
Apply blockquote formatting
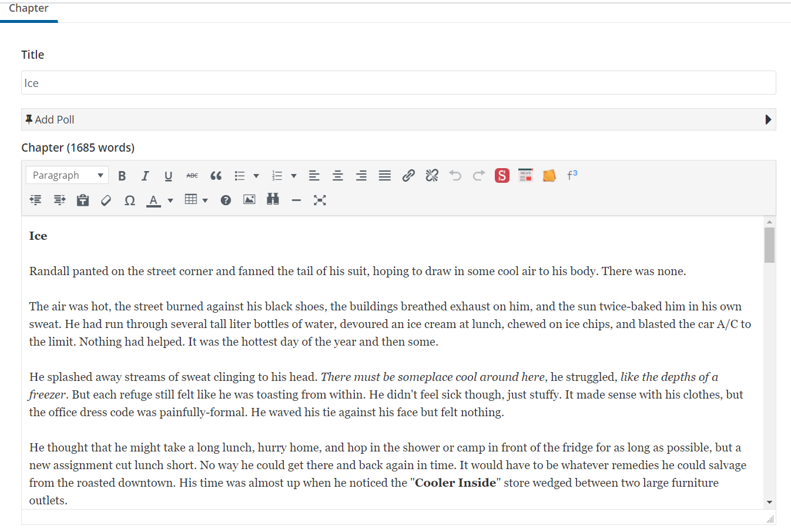pos(216,176)
